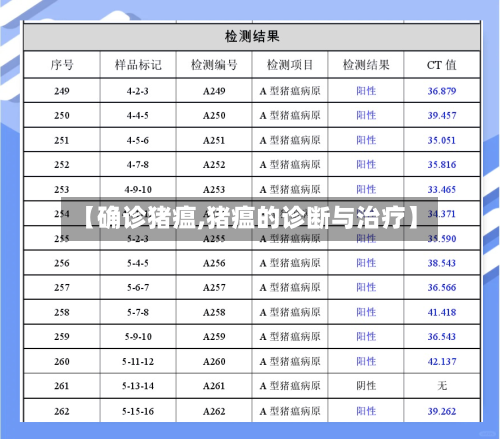The width and height of the screenshot is (500, 439).
Task: Click serial number cell 250
Action: pos(62,115)
